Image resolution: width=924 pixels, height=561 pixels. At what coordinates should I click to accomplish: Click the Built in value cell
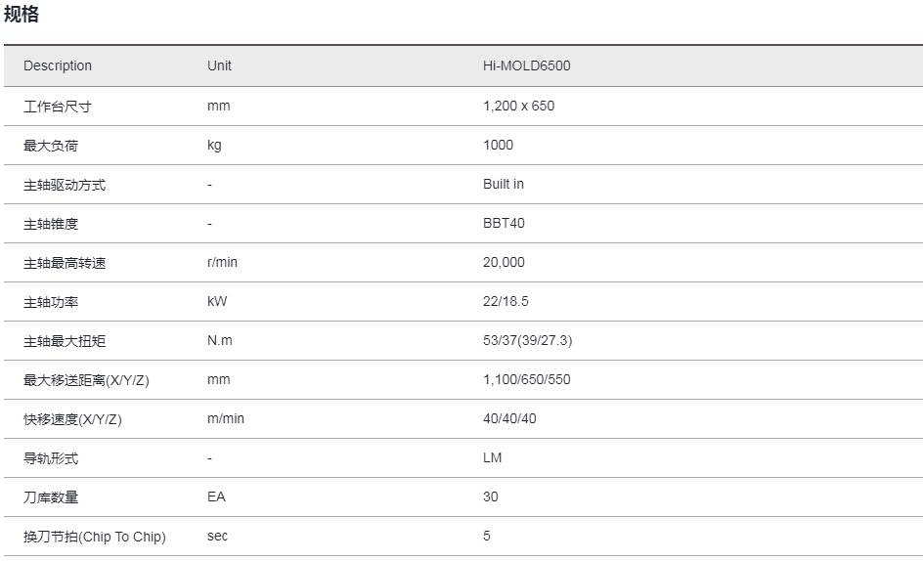(x=504, y=184)
